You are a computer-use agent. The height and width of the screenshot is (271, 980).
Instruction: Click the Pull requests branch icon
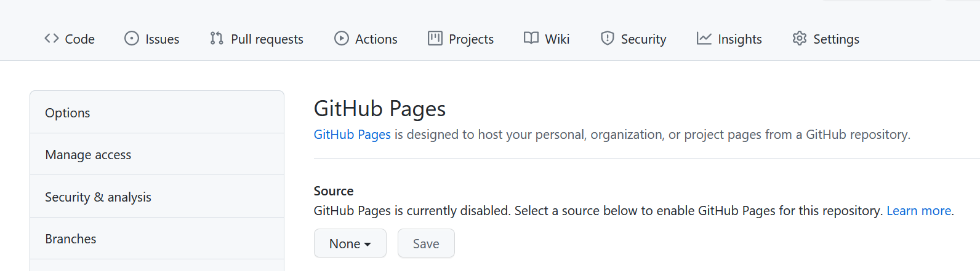216,39
